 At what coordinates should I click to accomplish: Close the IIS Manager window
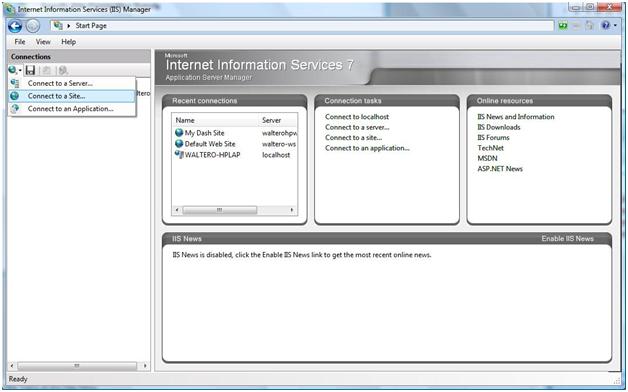[610, 7]
